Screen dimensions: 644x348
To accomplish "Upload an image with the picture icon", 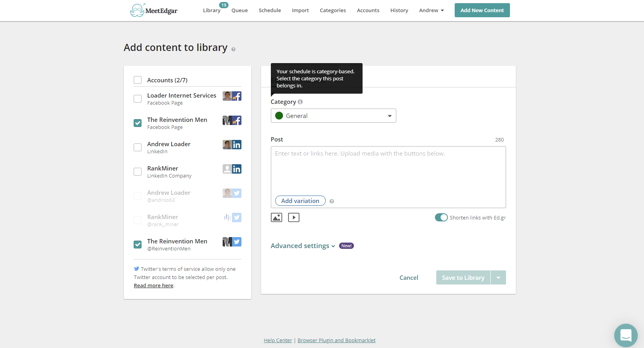I will click(x=276, y=217).
